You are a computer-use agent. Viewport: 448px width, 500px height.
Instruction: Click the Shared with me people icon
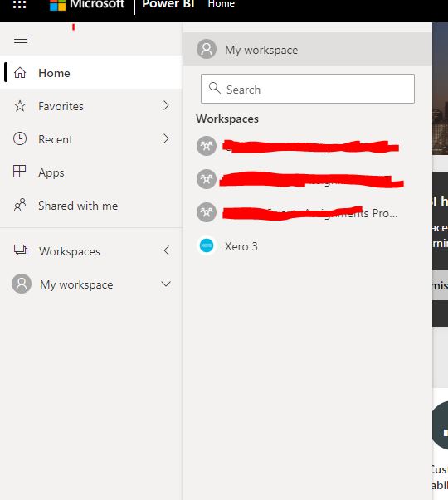(20, 205)
